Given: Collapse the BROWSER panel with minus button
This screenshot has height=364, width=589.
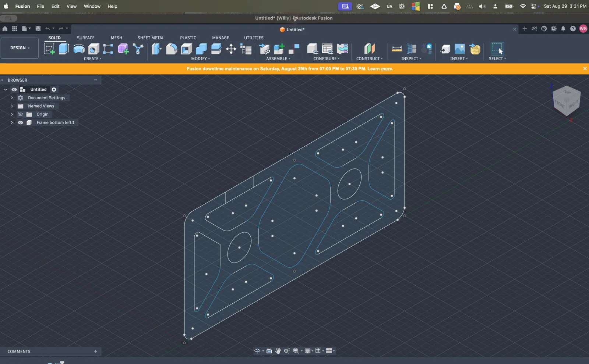Looking at the screenshot, I should coord(96,80).
